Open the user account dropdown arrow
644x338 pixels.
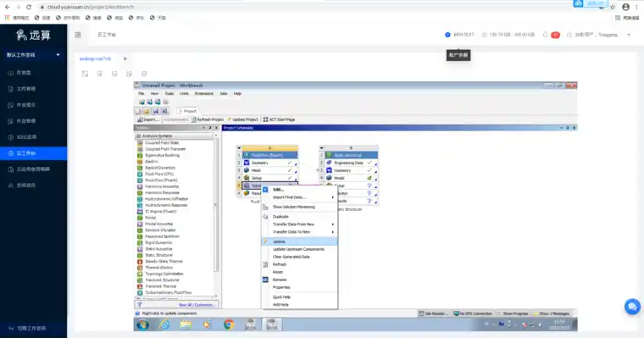(x=629, y=35)
